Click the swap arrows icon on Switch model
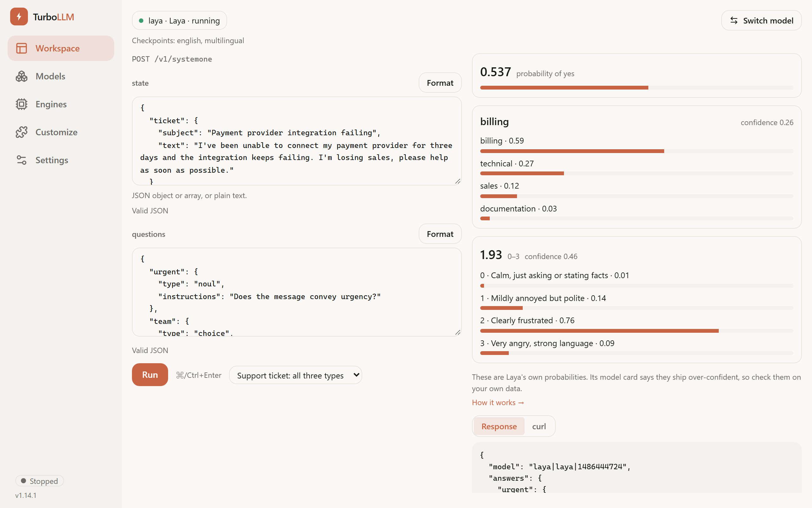Viewport: 812px width, 508px height. pyautogui.click(x=734, y=21)
